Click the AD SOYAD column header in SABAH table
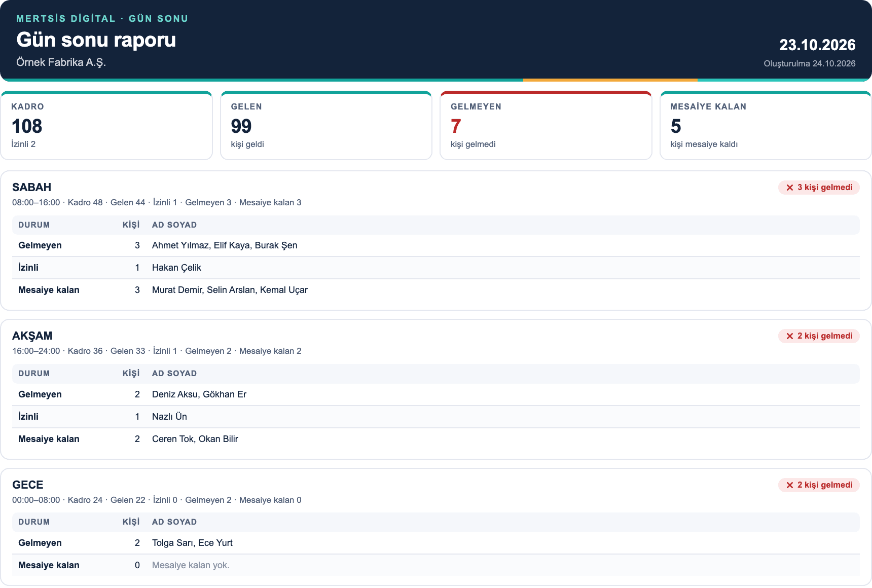 (174, 225)
